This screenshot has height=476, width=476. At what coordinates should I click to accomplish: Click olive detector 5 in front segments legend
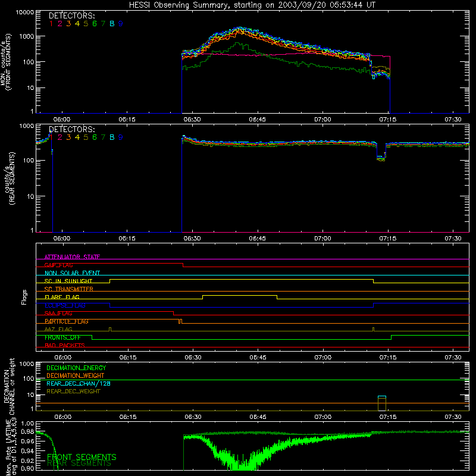coord(86,24)
